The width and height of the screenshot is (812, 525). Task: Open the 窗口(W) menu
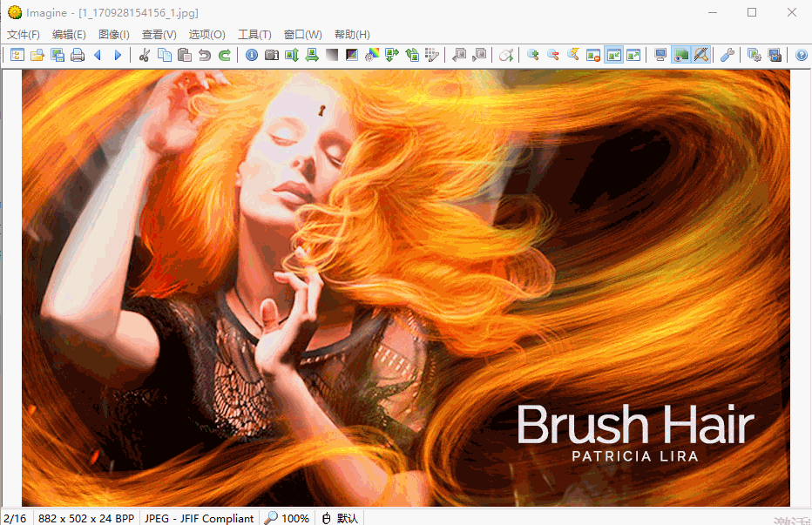303,35
